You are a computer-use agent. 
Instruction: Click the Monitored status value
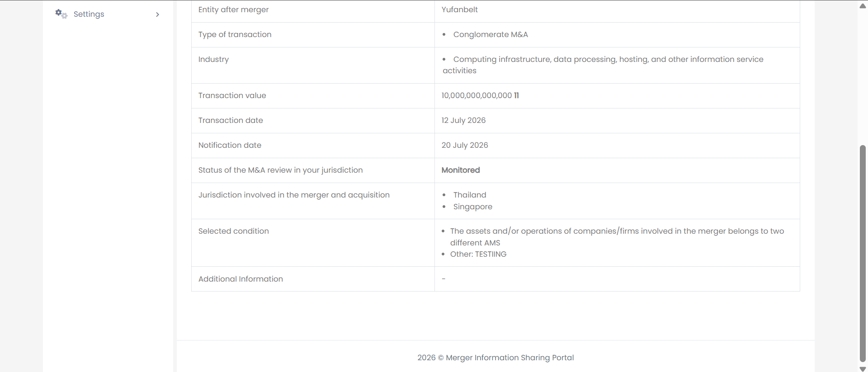click(461, 170)
